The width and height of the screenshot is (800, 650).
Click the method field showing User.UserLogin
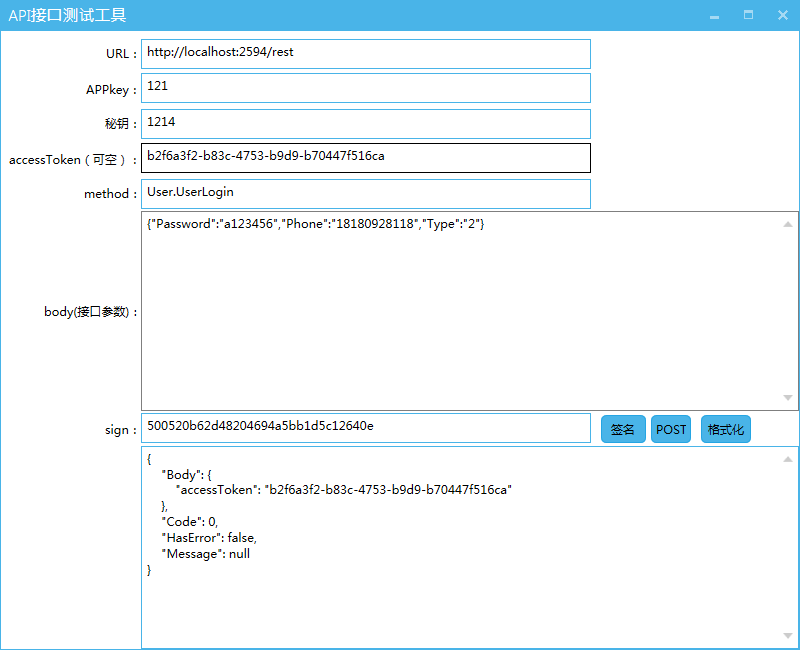365,193
